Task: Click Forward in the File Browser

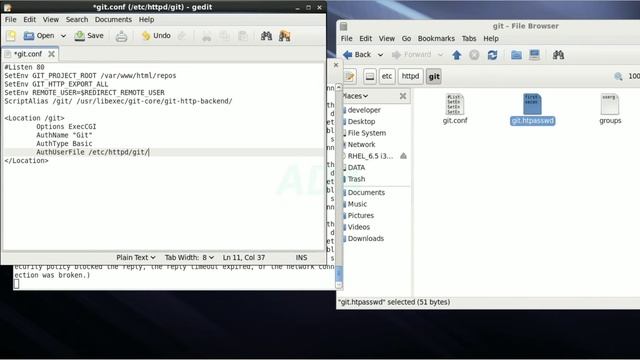Action: click(412, 55)
